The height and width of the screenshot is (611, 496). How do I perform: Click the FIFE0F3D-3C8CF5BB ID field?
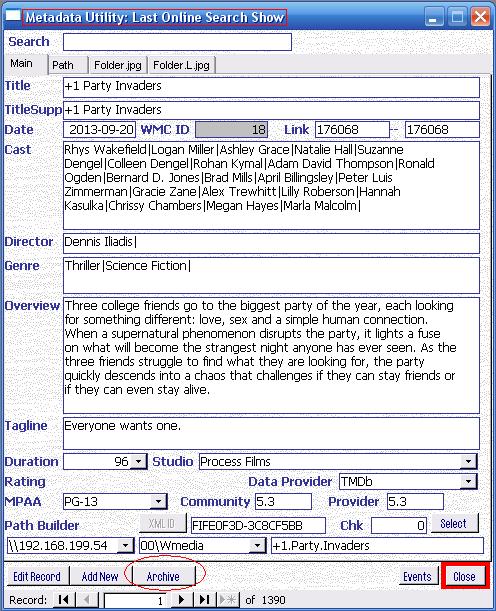pos(258,526)
